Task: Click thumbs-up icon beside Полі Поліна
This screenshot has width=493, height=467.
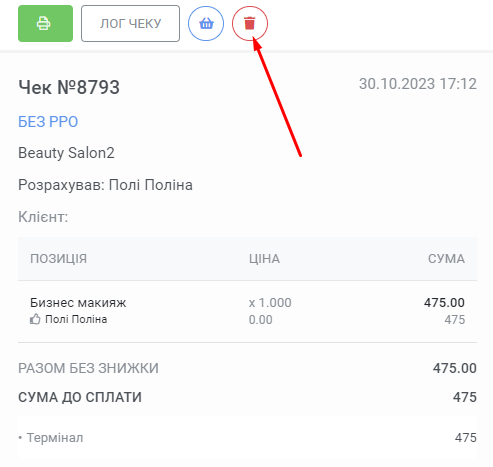Action: pyautogui.click(x=35, y=319)
